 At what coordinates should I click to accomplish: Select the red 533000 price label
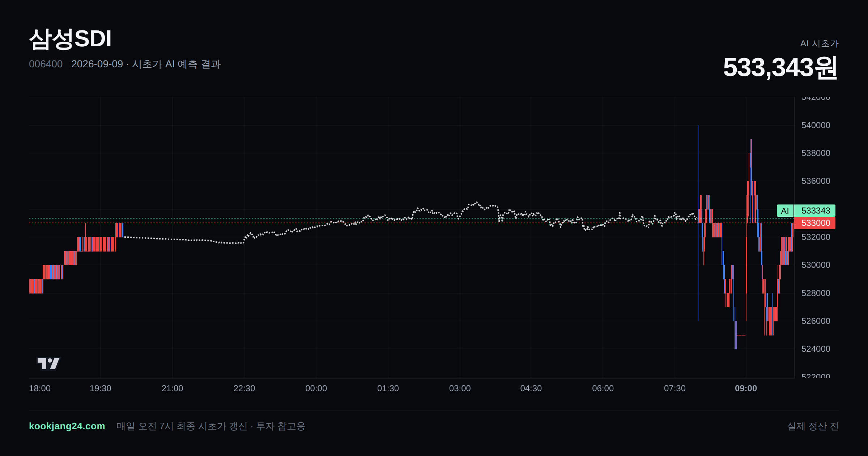pyautogui.click(x=815, y=223)
